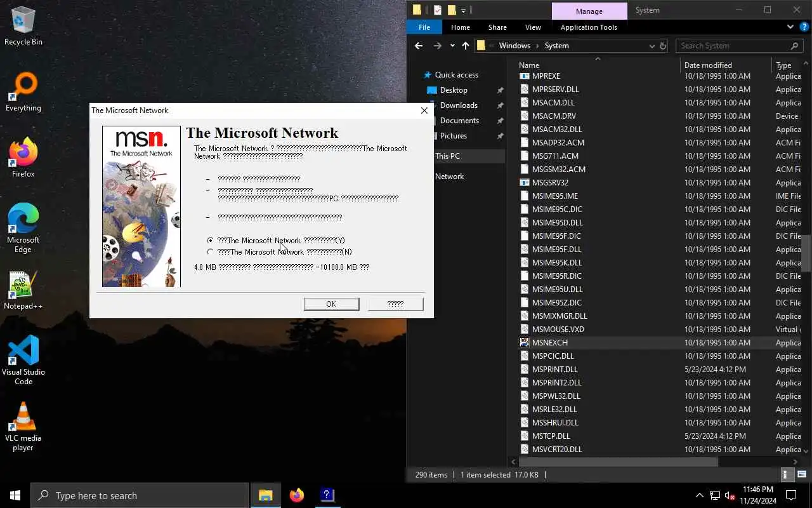
Task: Open Firefox from the taskbar
Action: (296, 495)
